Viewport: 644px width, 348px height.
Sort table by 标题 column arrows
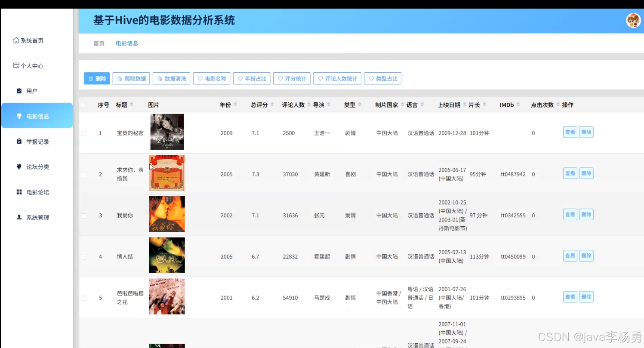click(x=132, y=105)
